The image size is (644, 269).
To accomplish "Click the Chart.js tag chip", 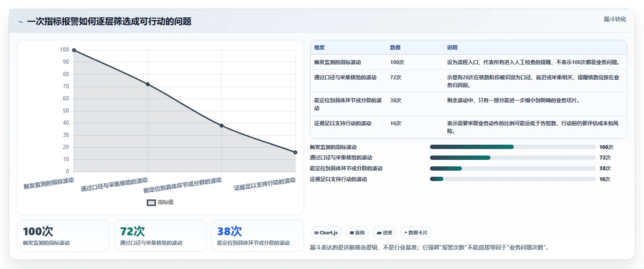I will pyautogui.click(x=326, y=233).
